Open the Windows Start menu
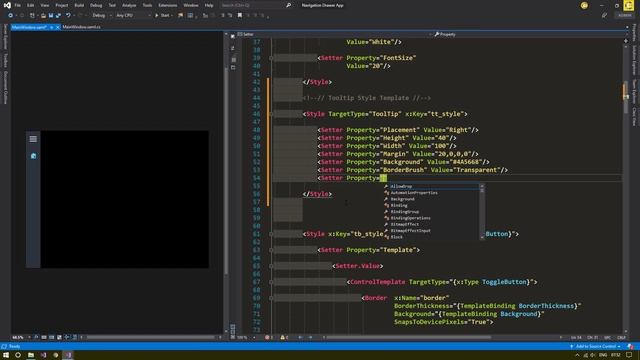The width and height of the screenshot is (640, 360). pos(6,355)
